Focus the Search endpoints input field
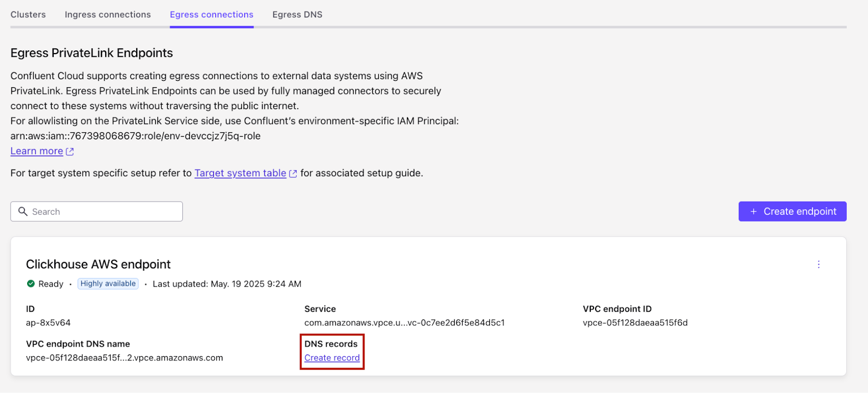 (x=103, y=211)
